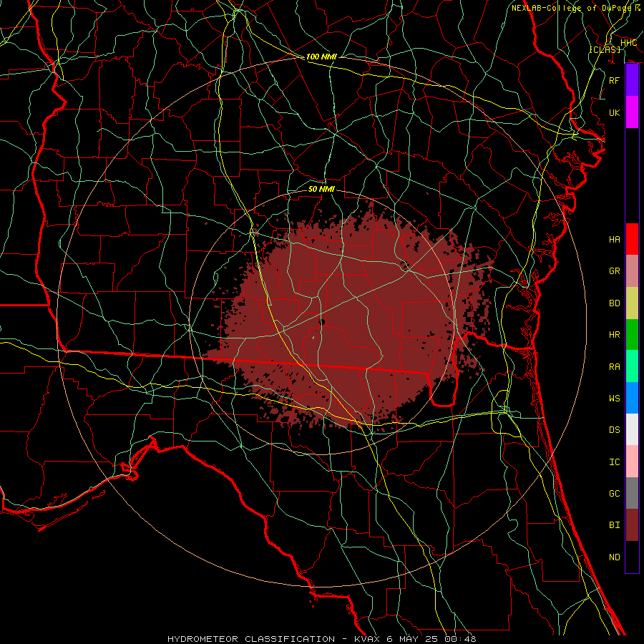Viewport: 644px width, 644px height.
Task: Click the KVAX radar site center dot
Action: 321,323
